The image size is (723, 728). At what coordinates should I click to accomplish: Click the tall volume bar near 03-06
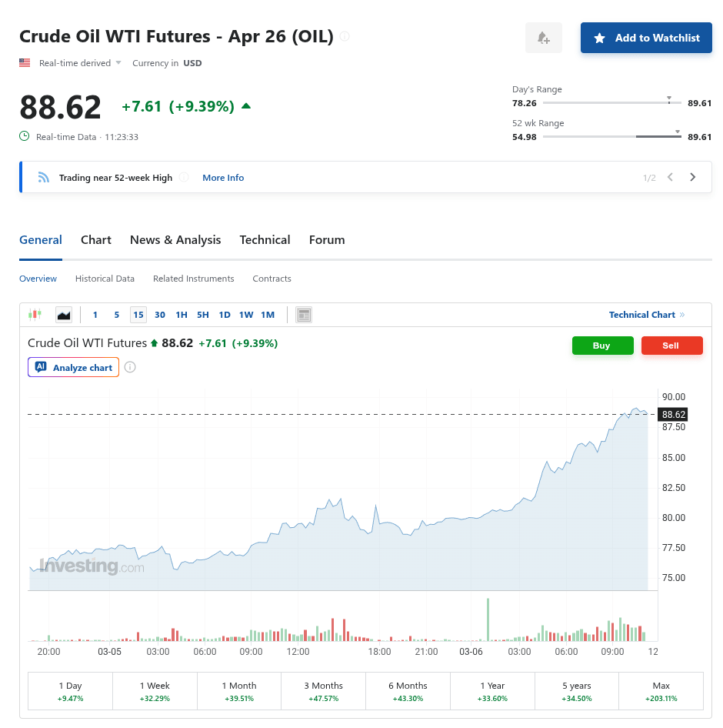click(488, 619)
